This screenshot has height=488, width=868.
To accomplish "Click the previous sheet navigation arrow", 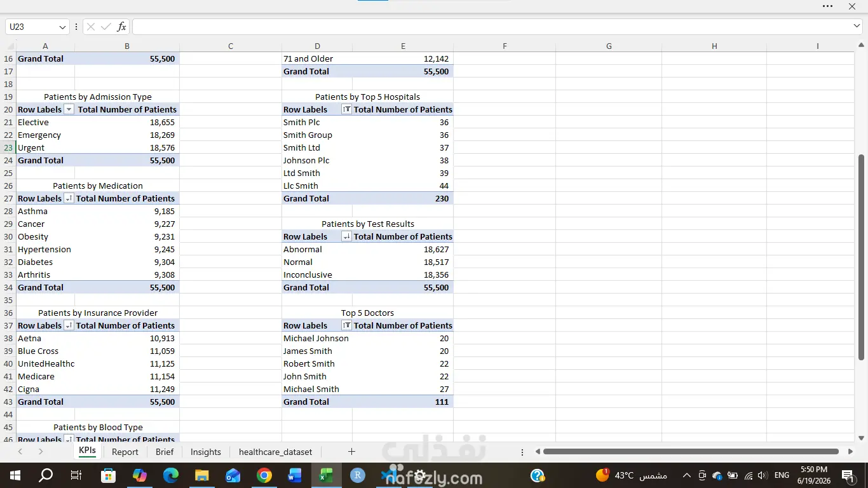I will click(20, 452).
